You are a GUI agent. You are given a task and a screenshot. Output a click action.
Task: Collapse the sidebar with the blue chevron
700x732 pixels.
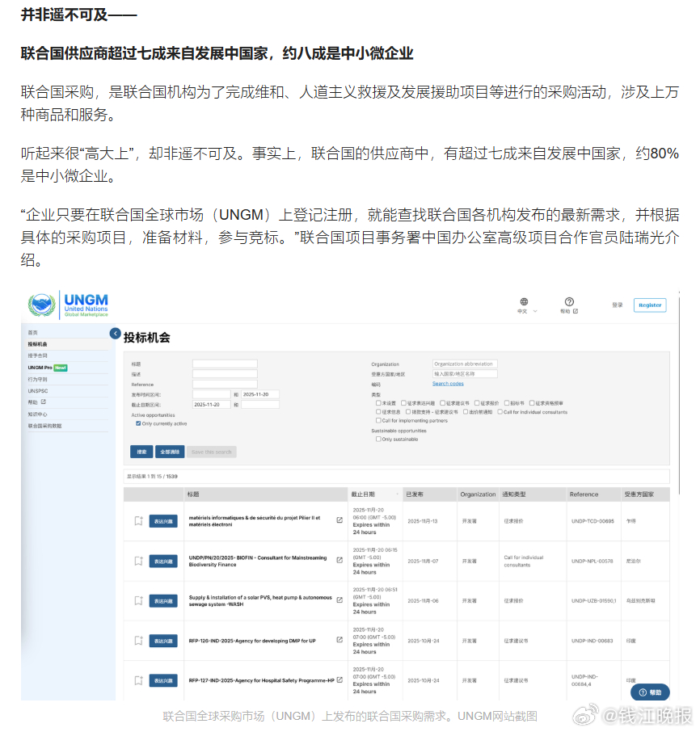pos(114,332)
